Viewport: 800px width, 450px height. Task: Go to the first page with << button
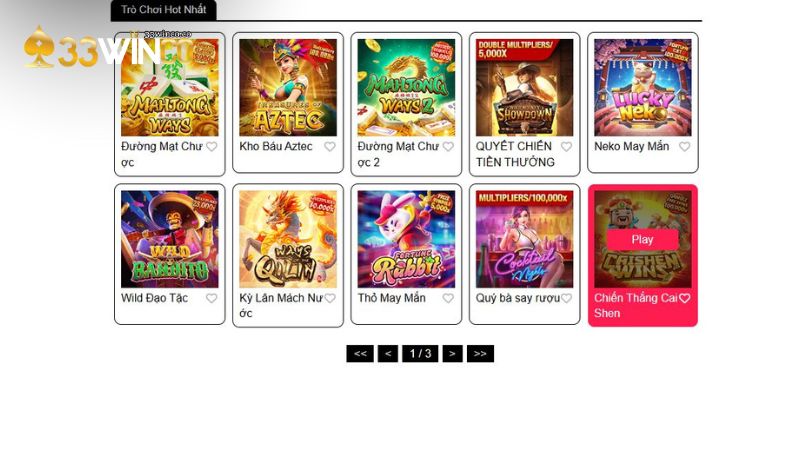(x=360, y=354)
